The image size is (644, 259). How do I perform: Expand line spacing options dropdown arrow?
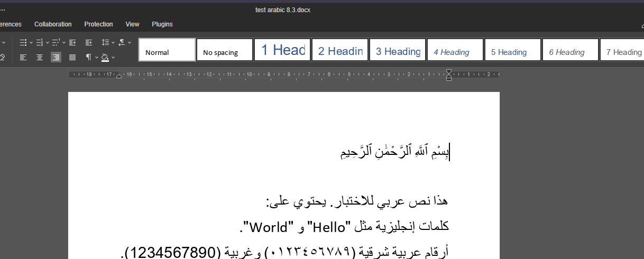[113, 42]
